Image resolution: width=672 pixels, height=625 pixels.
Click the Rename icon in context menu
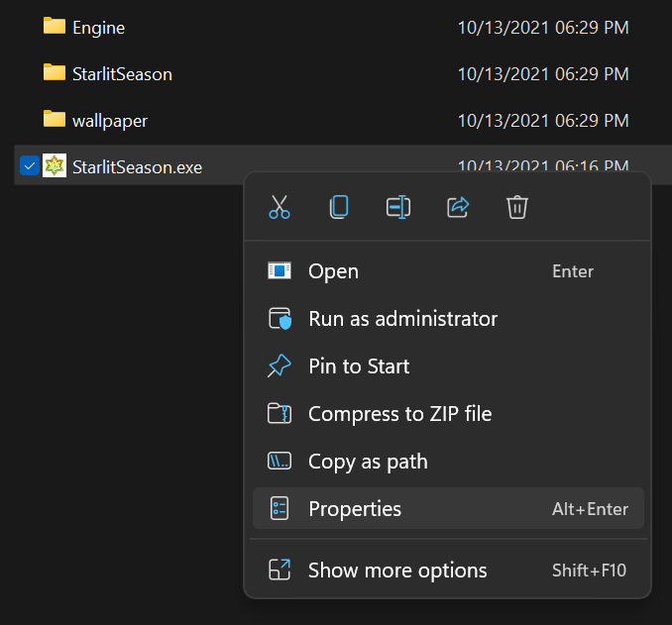coord(398,207)
